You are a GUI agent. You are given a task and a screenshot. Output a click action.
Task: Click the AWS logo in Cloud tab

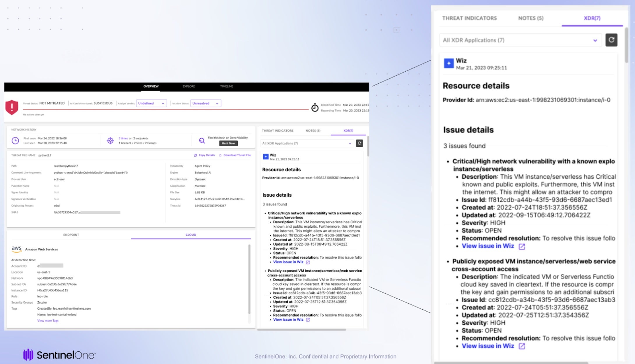[x=16, y=249]
